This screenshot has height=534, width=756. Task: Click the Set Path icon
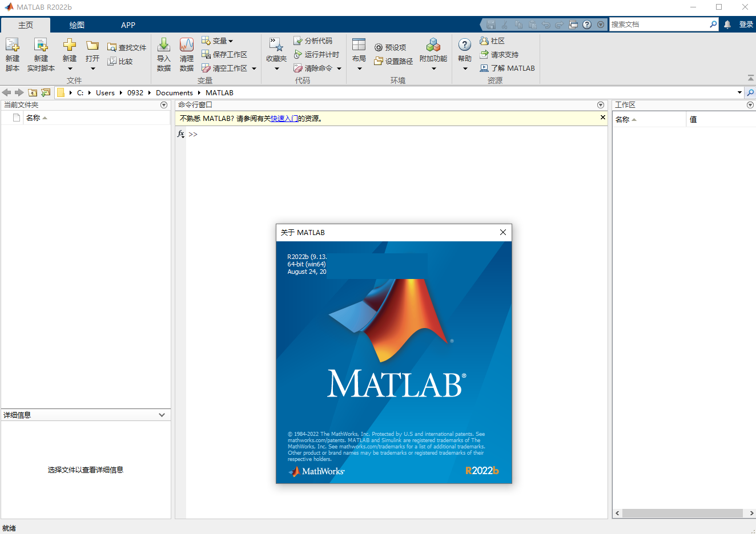click(379, 61)
